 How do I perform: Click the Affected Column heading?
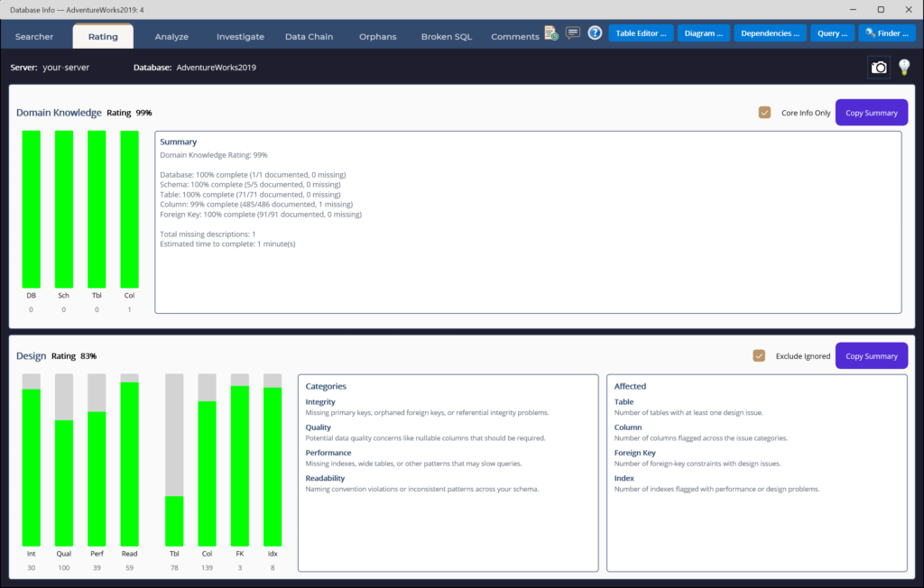(628, 427)
